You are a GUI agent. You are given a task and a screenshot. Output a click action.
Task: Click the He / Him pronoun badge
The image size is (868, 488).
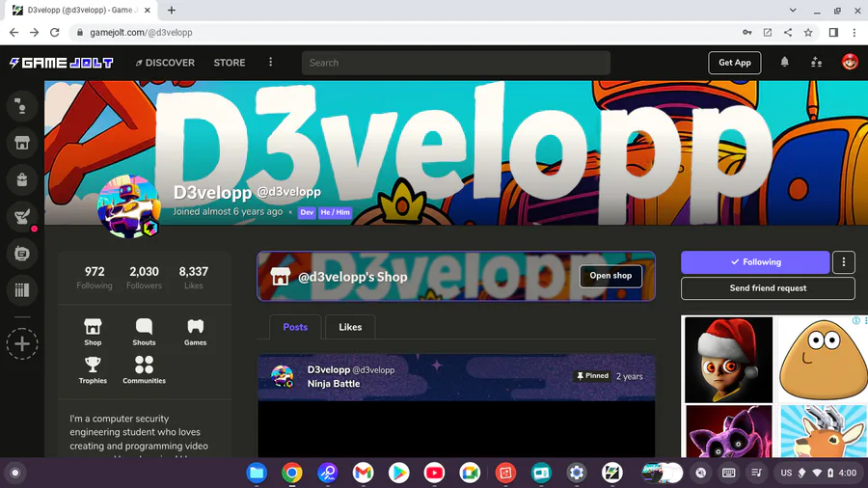(x=335, y=212)
